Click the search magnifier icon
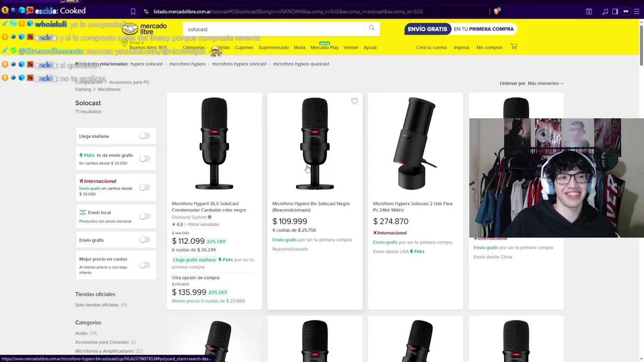 (372, 28)
